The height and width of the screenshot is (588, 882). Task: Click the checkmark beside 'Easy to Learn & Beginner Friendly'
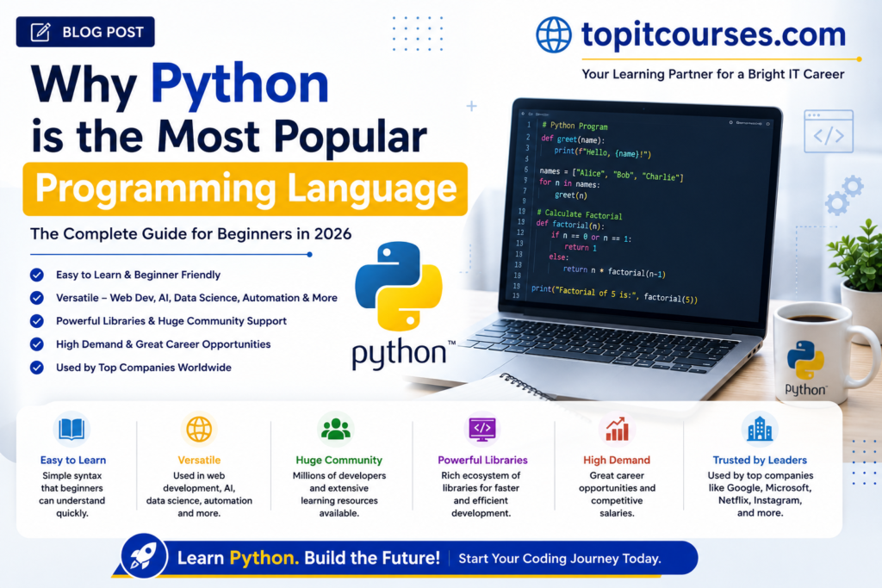pos(37,275)
